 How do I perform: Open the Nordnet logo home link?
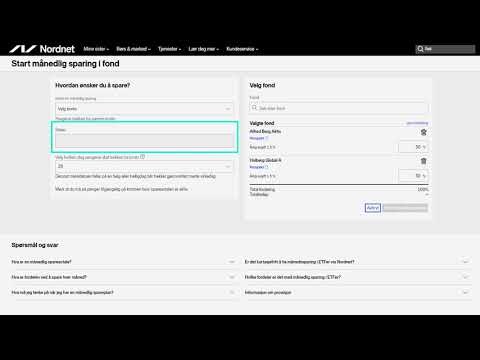click(42, 49)
